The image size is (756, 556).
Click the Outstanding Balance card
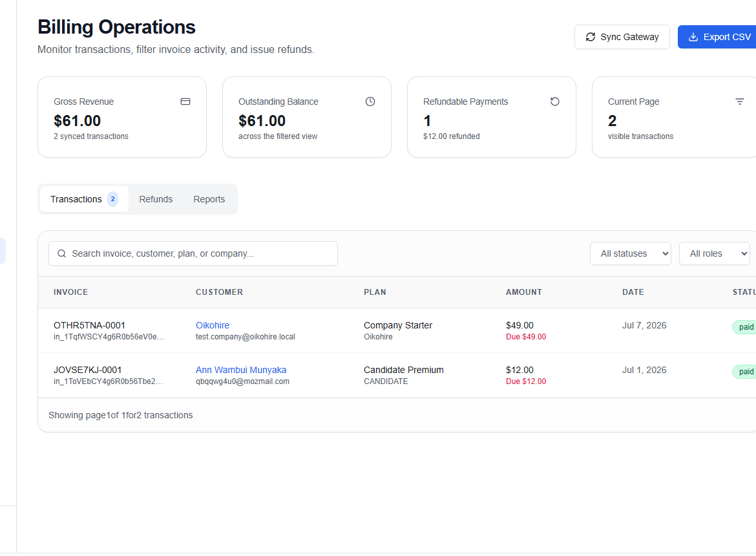[x=307, y=117]
